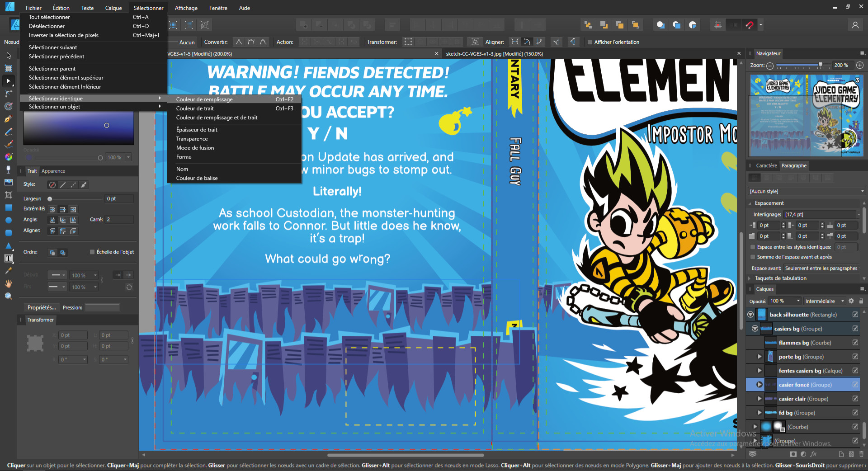Open the Interlignage value dropdown
Screen dimensions: 868x471
coord(858,214)
